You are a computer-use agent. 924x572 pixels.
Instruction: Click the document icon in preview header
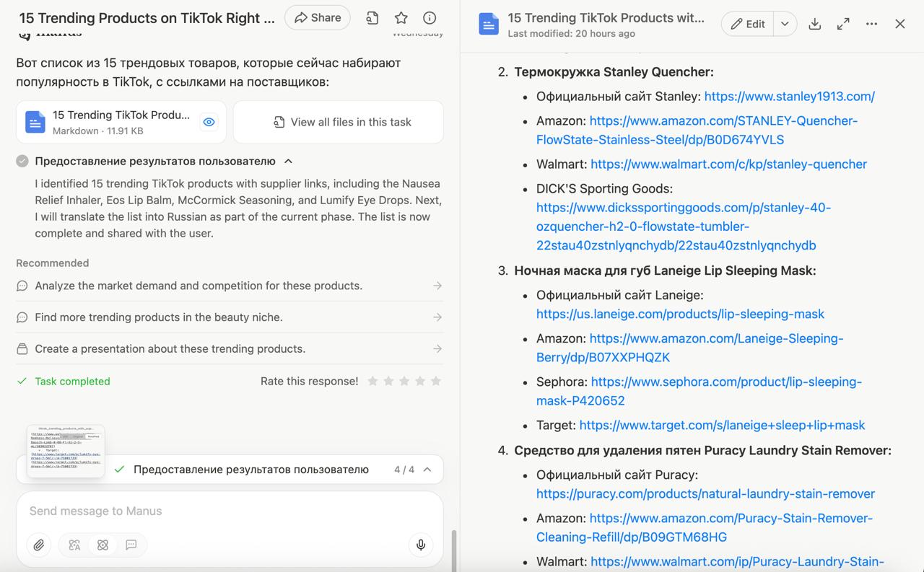click(489, 24)
